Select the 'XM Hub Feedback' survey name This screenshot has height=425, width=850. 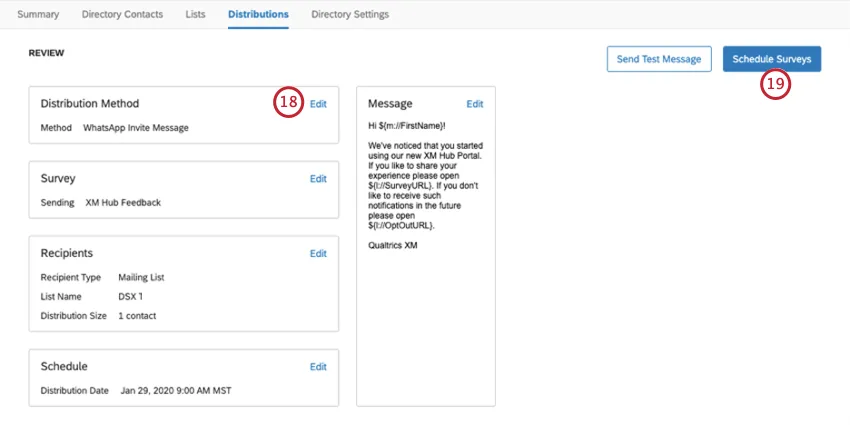123,203
